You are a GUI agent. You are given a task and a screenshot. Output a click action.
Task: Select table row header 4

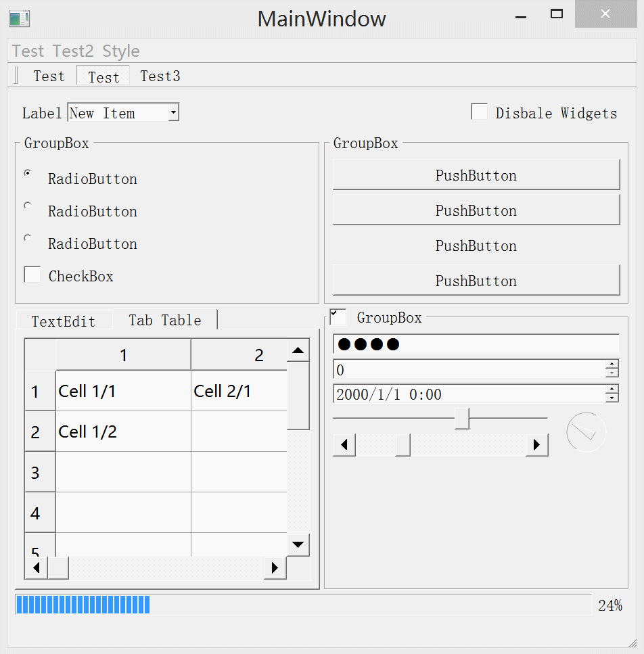pyautogui.click(x=40, y=513)
